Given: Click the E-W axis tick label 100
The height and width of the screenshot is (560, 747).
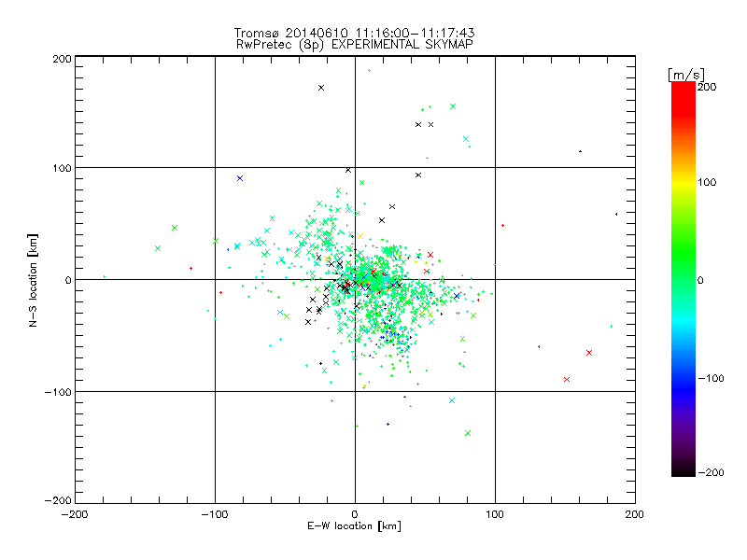Looking at the screenshot, I should [x=495, y=514].
